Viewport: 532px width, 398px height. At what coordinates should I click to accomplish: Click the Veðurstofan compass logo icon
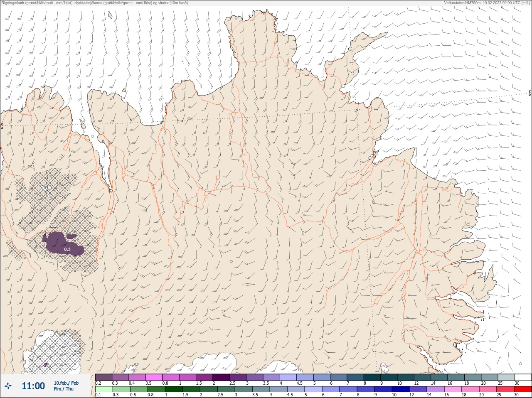tap(8, 386)
